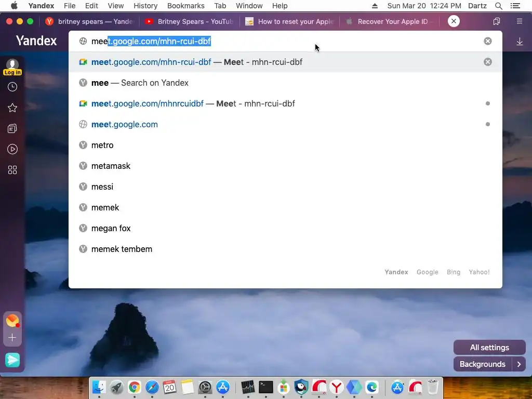Click inside the address bar input
This screenshot has width=532, height=399.
(285, 41)
